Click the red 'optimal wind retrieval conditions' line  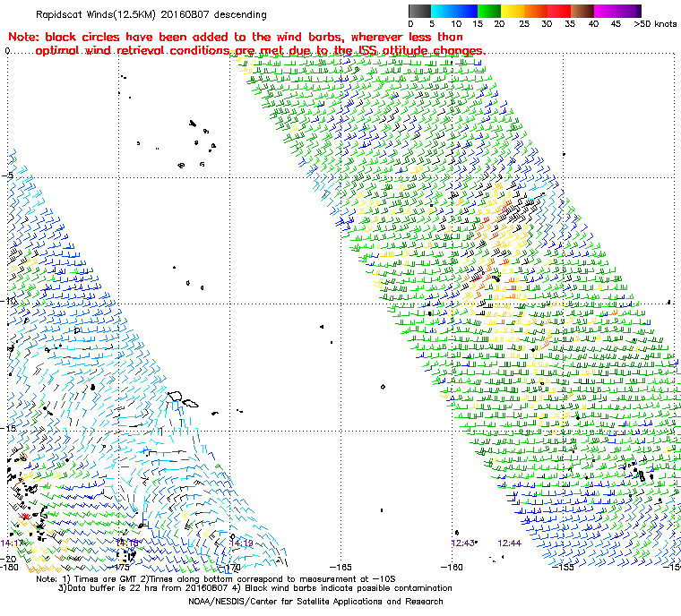261,51
